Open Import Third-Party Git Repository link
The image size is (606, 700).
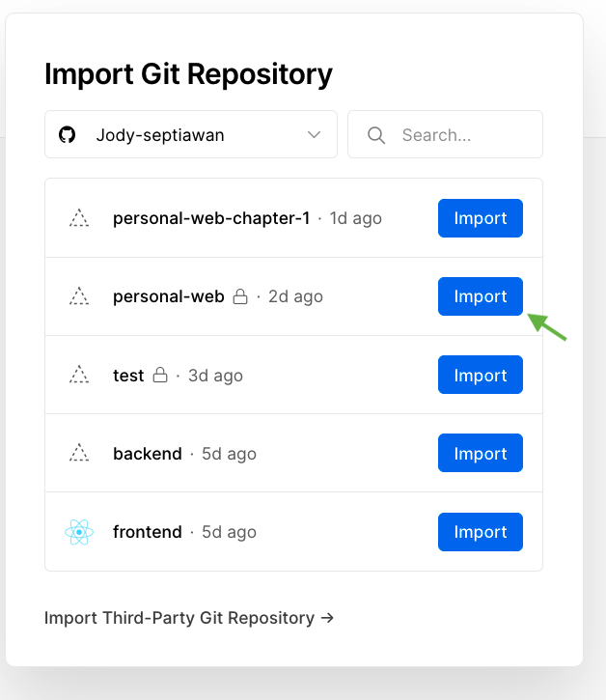189,618
